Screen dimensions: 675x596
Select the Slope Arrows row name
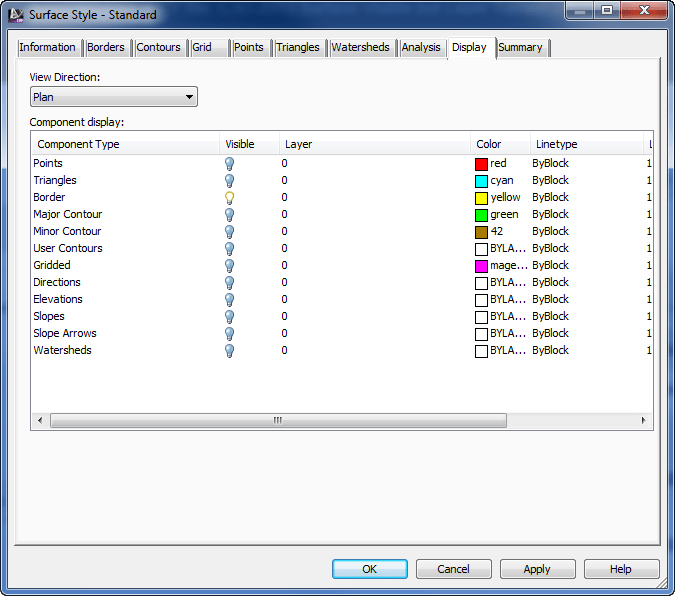[65, 333]
